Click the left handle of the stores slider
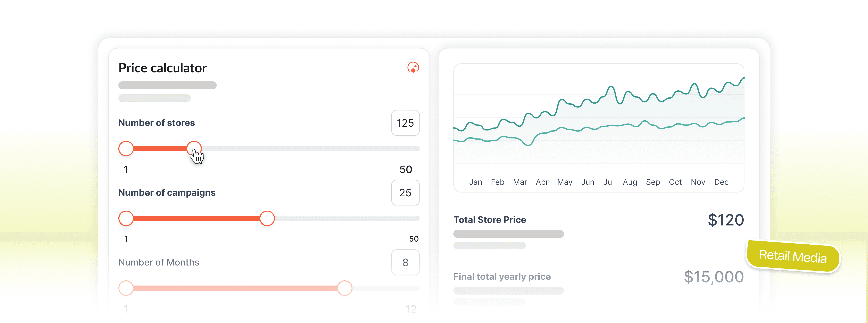The height and width of the screenshot is (323, 868). (126, 148)
